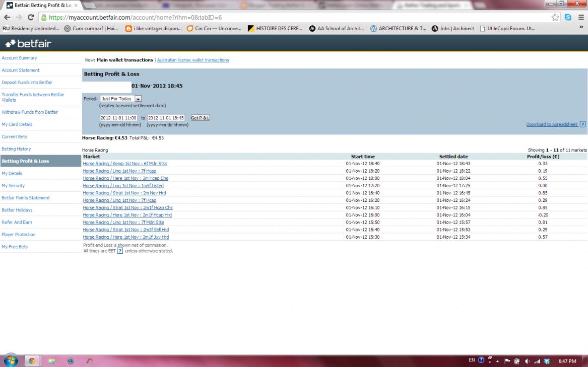Open Account Summary in the sidebar
Image resolution: width=588 pixels, height=367 pixels.
[x=20, y=58]
